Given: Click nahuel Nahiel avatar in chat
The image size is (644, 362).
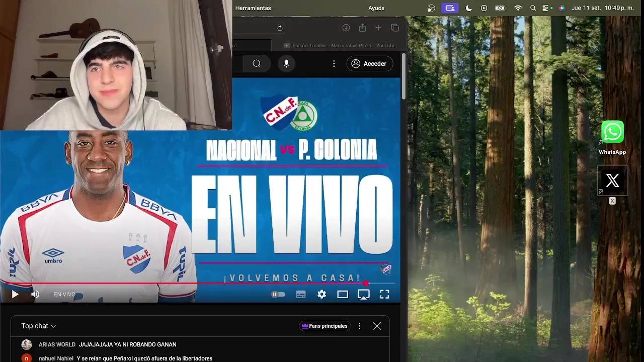Looking at the screenshot, I should [27, 358].
